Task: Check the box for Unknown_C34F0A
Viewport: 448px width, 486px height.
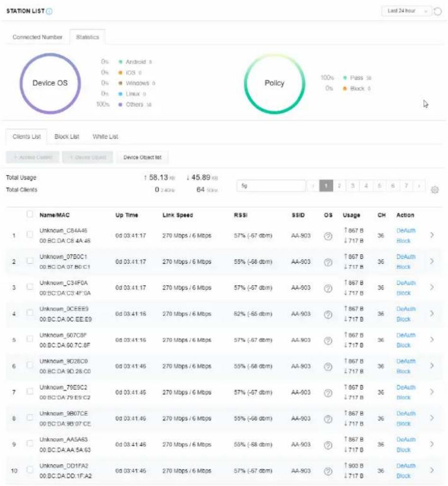Action: 30,287
